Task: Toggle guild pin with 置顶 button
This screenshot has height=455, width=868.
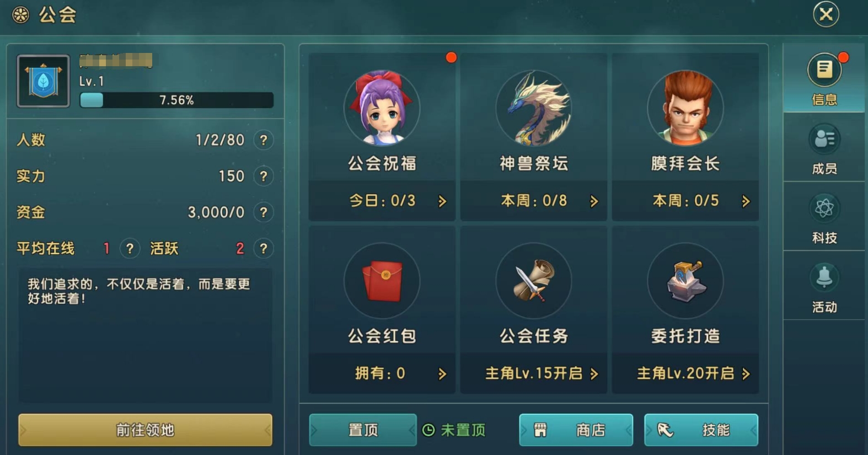Action: pos(363,430)
